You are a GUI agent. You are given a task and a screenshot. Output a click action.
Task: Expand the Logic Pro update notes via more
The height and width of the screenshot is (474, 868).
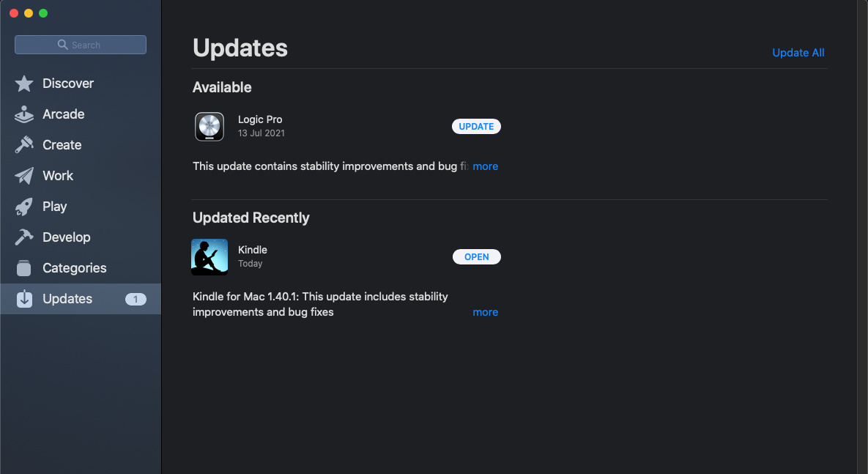point(486,166)
